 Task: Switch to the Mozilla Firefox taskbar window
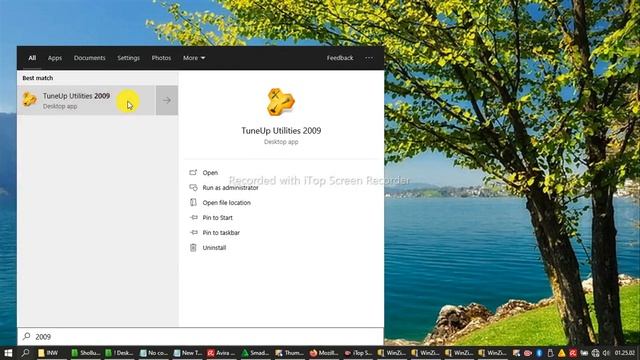pyautogui.click(x=323, y=353)
